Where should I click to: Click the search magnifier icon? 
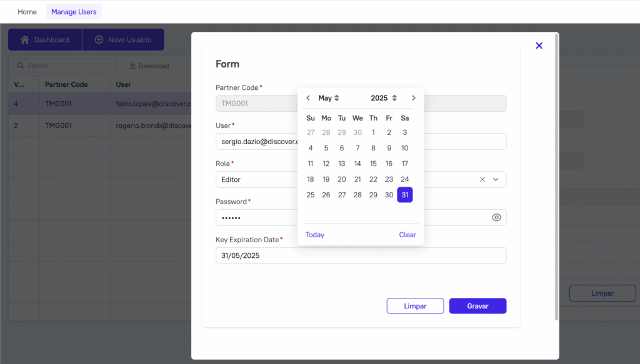21,65
